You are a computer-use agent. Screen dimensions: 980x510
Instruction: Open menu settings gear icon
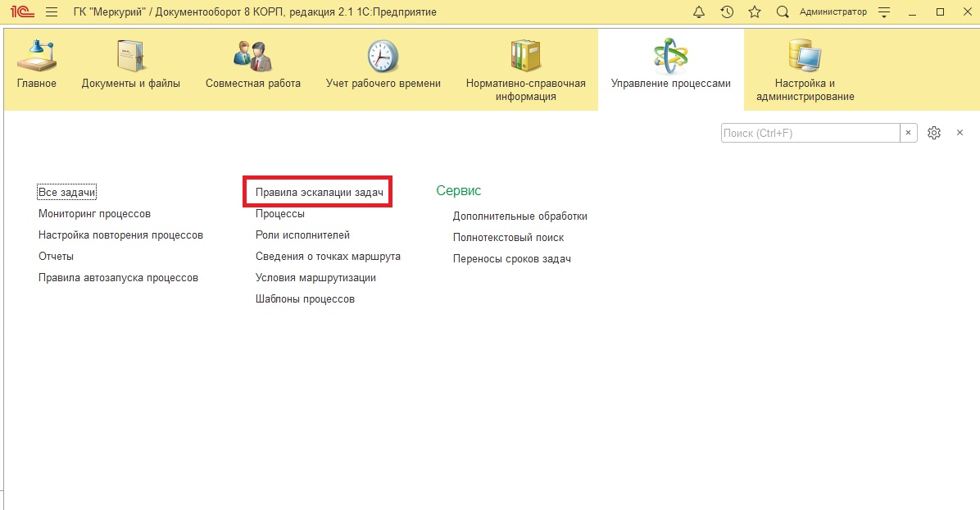[x=933, y=133]
